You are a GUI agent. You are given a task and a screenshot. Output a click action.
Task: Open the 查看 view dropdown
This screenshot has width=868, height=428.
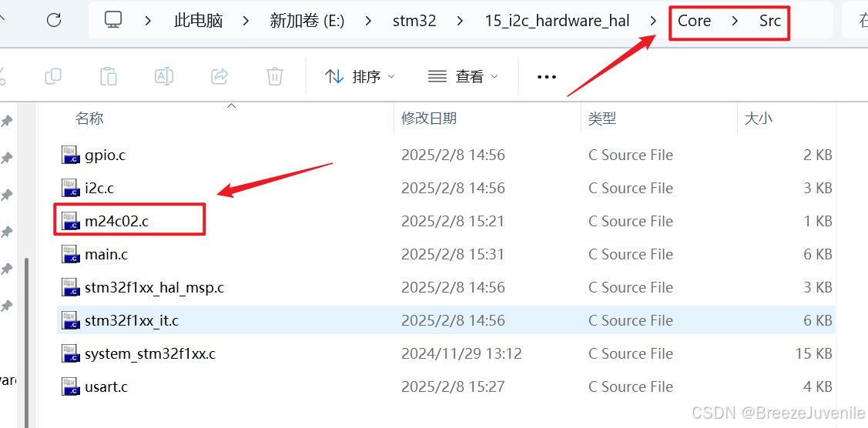pos(464,76)
